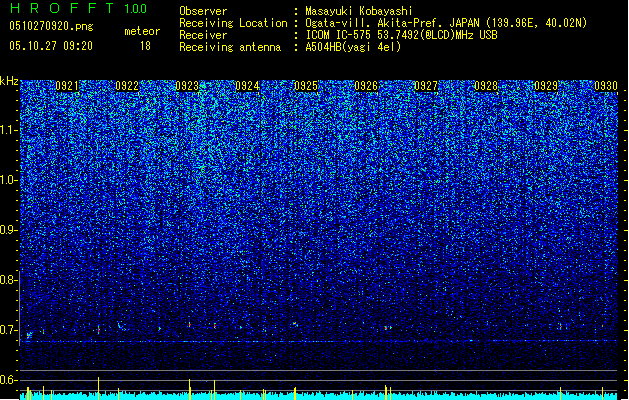This screenshot has height=400, width=629.
Task: Click the Observer label
Action: tap(203, 11)
